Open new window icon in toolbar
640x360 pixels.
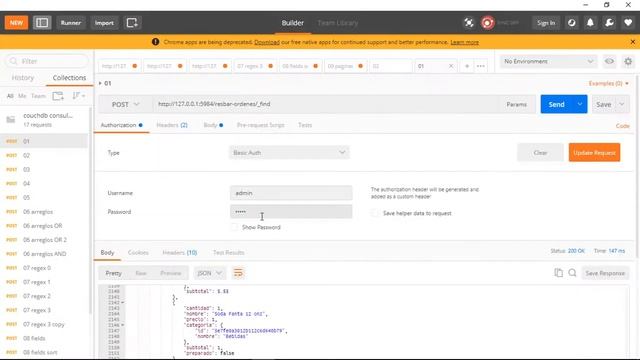pyautogui.click(x=132, y=23)
